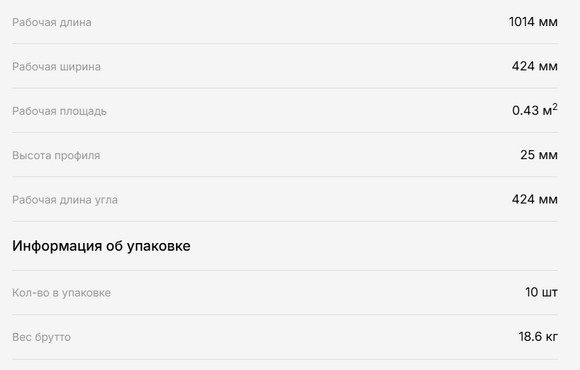This screenshot has height=370, width=580.
Task: Click the 'Рабочая длина' label
Action: pyautogui.click(x=52, y=22)
